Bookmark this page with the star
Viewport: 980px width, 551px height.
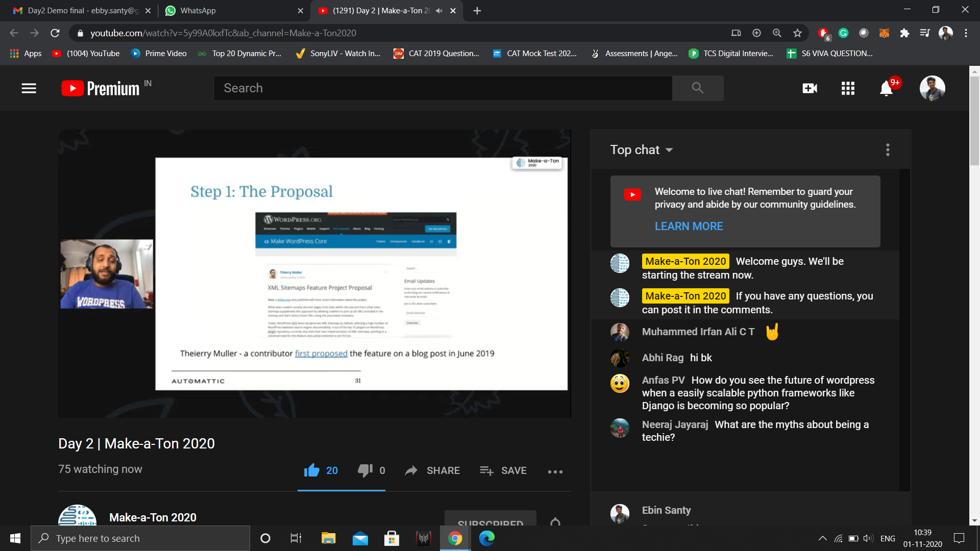click(797, 33)
